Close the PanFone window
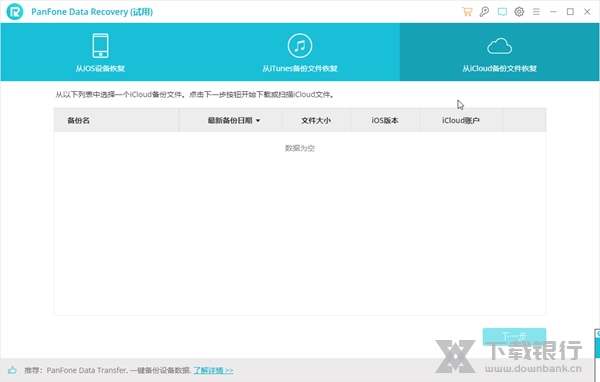 [587, 12]
